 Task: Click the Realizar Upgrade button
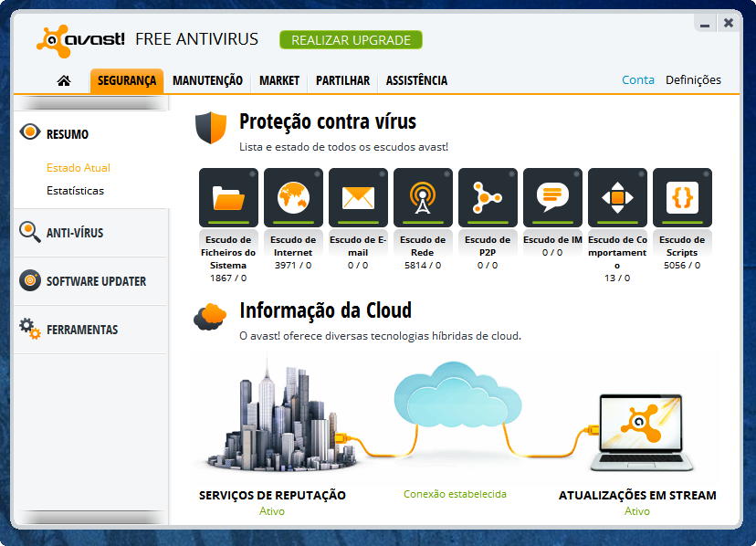tap(351, 40)
